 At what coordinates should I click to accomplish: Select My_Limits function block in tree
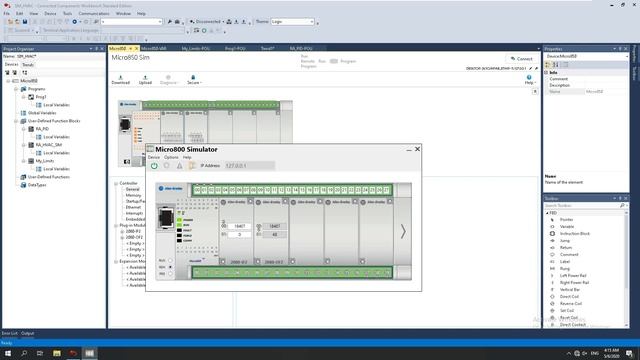[44, 161]
